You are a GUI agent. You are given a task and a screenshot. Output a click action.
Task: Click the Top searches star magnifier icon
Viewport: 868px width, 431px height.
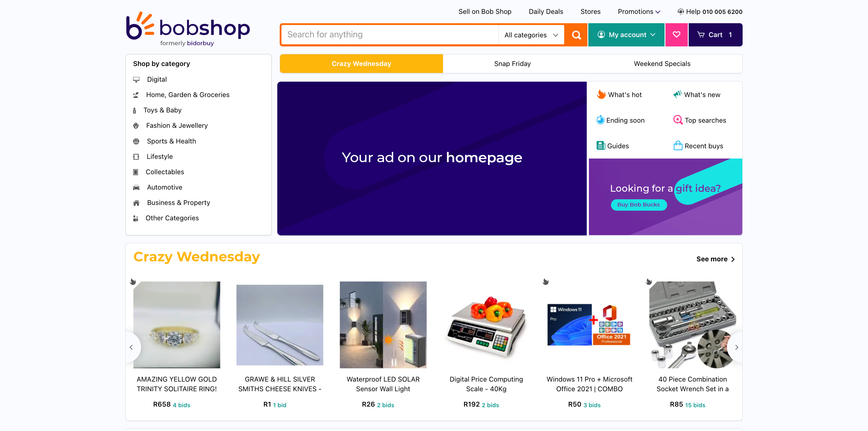pos(678,120)
